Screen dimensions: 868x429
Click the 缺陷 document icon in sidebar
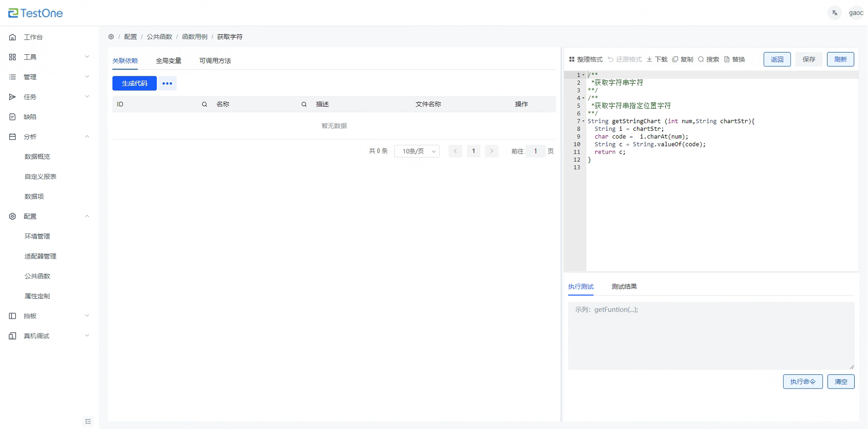12,117
